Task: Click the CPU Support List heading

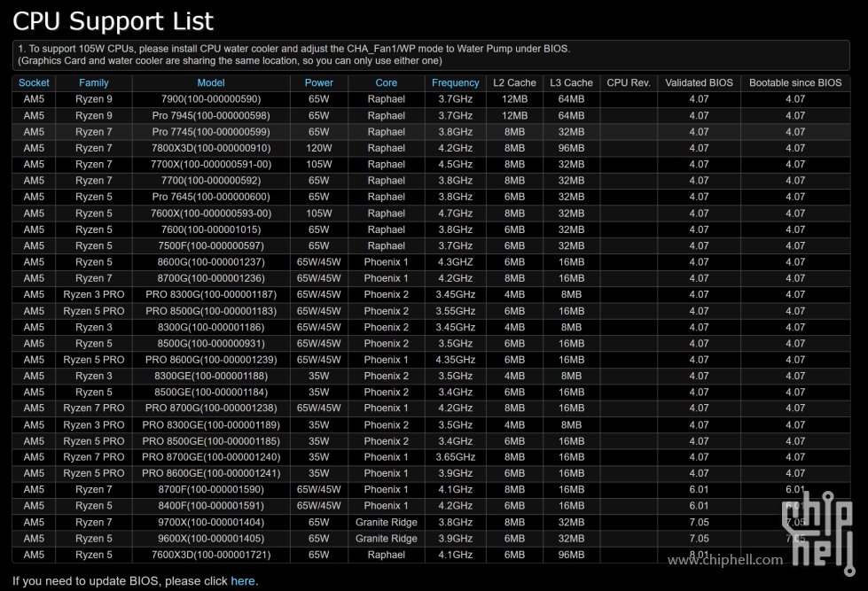Action: coord(113,21)
